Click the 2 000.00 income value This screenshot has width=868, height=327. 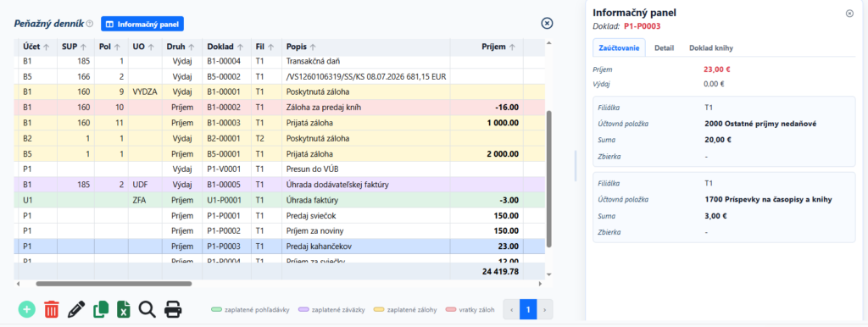[x=503, y=154]
